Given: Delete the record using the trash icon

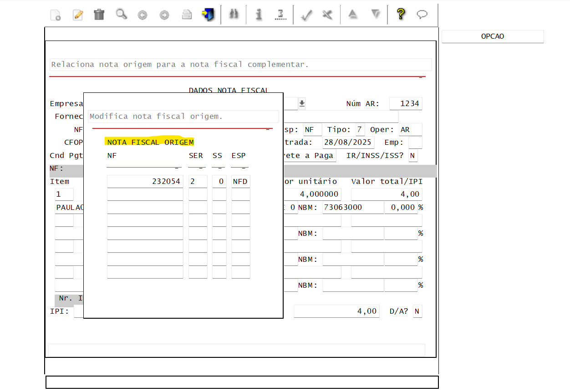Looking at the screenshot, I should point(99,15).
